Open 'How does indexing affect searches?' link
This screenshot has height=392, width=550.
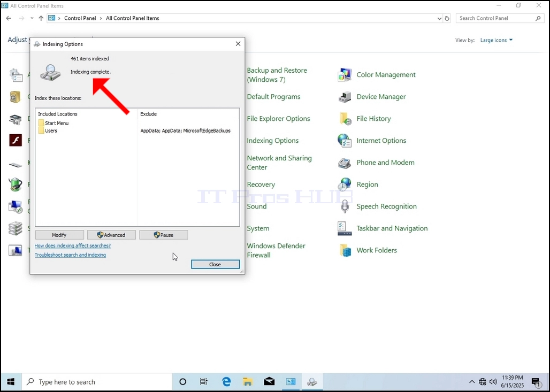coord(73,246)
